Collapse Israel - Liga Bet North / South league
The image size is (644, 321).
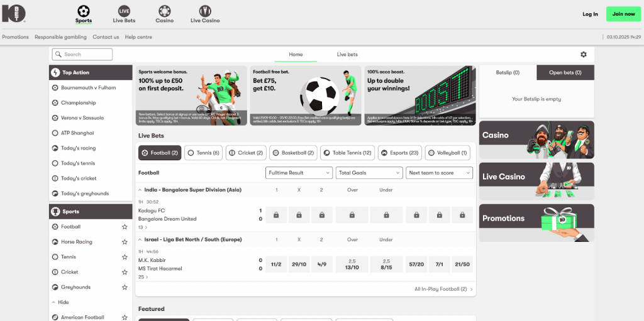tap(140, 239)
